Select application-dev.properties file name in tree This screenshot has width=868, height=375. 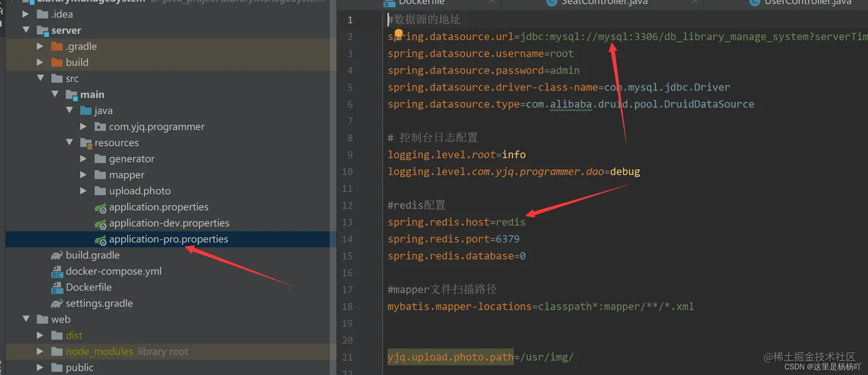[169, 223]
